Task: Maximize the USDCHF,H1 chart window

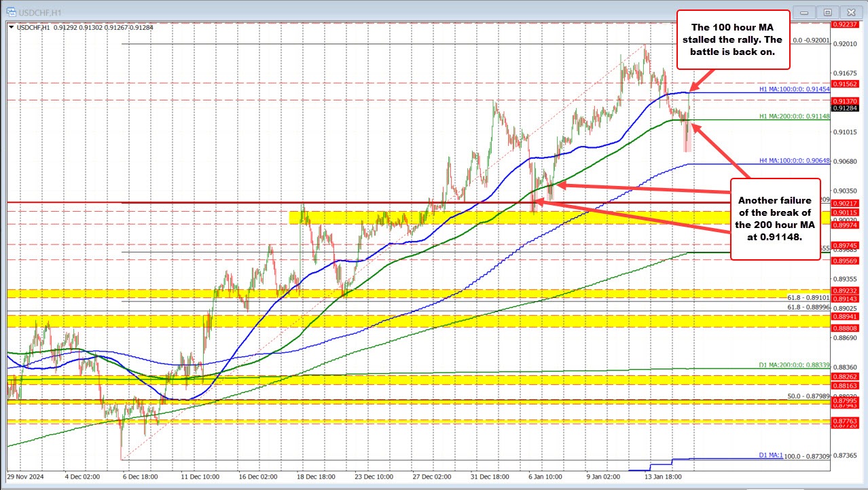Action: point(827,12)
